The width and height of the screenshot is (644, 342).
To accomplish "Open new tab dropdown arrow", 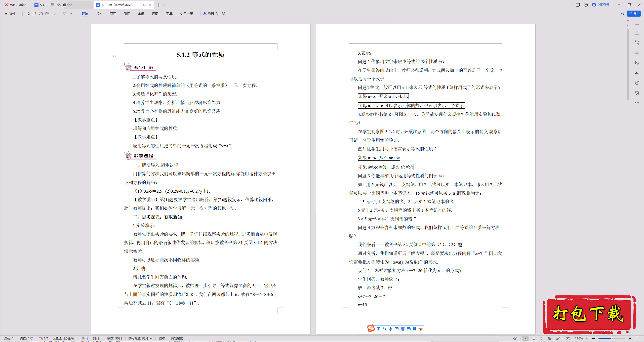I will [x=164, y=5].
